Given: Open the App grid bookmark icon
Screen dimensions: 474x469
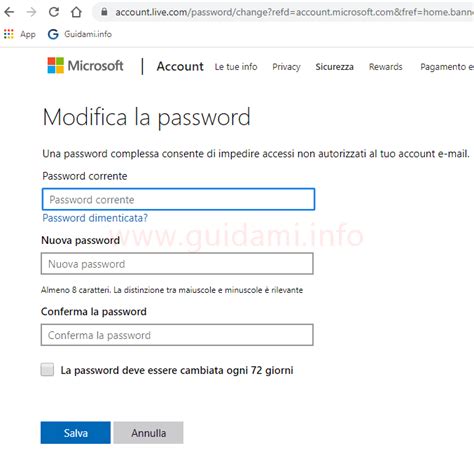Looking at the screenshot, I should click(x=9, y=34).
